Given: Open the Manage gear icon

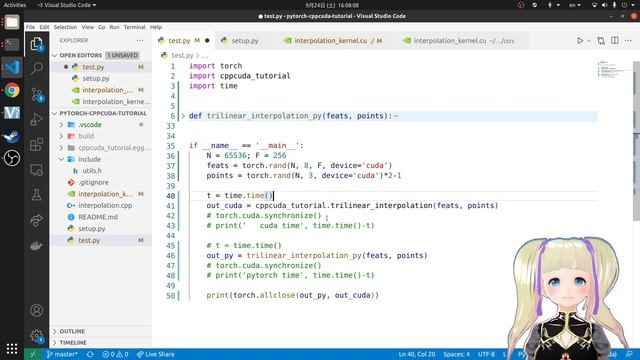Looking at the screenshot, I should [x=36, y=336].
